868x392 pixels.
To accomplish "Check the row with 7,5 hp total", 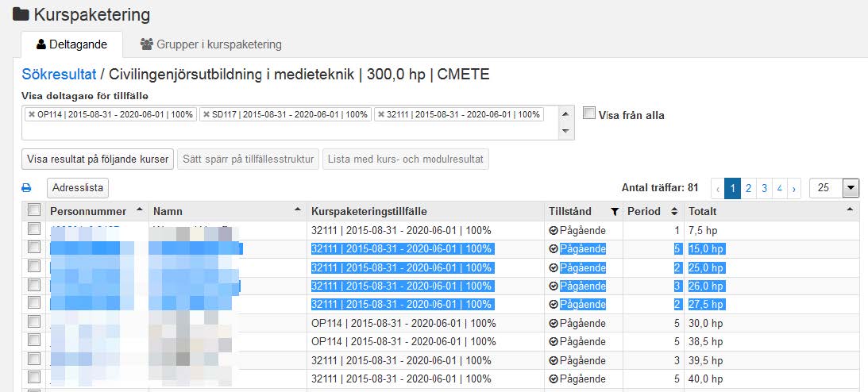I will pos(34,229).
